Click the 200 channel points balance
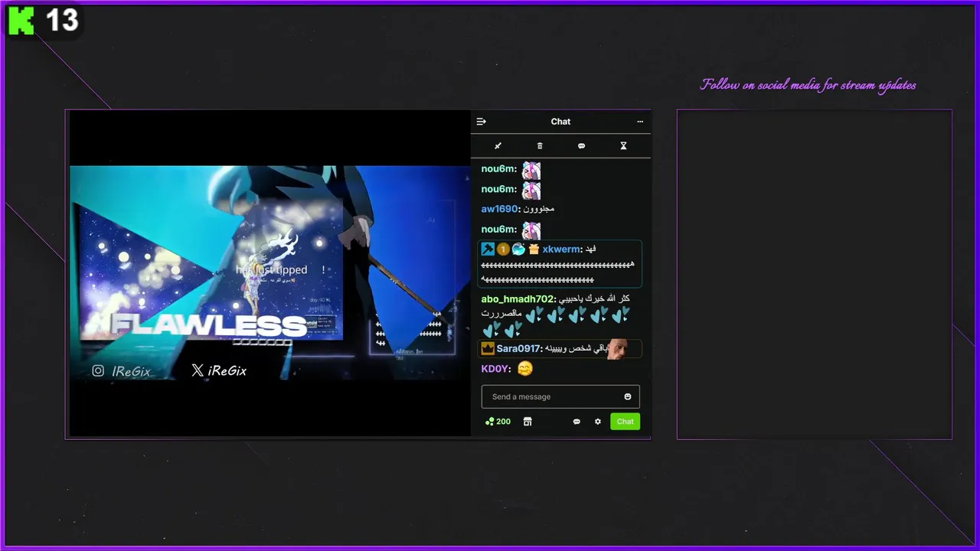 (x=498, y=422)
